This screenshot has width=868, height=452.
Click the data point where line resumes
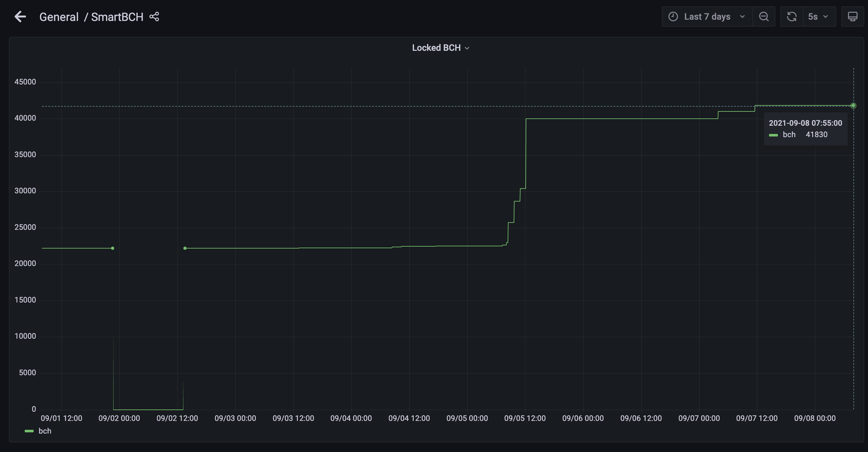185,249
